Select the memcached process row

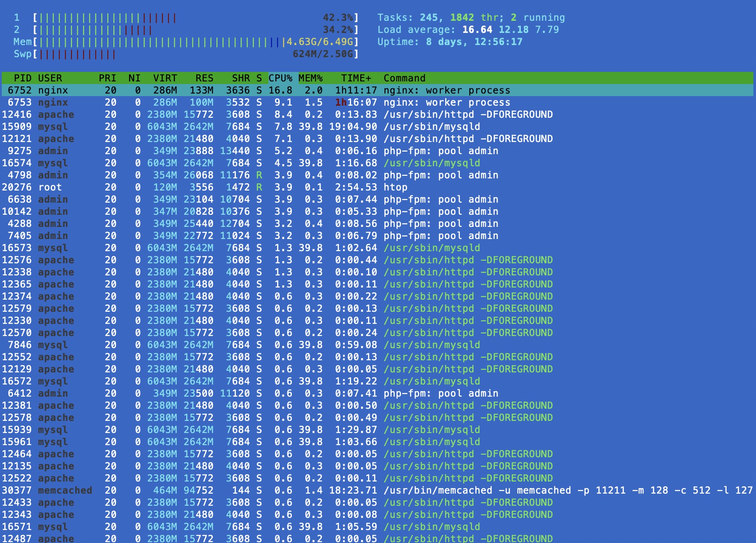pos(260,490)
